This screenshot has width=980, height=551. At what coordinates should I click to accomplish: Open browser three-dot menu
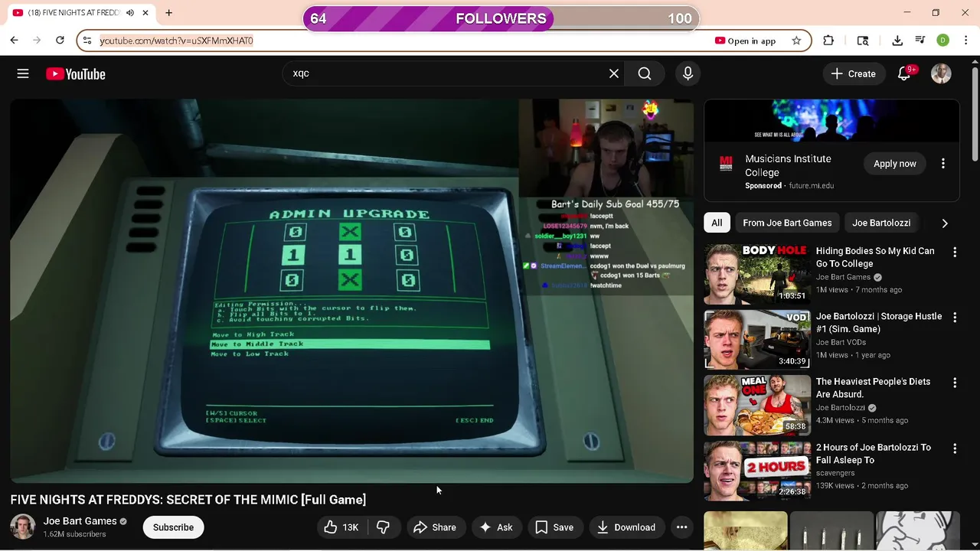click(x=965, y=41)
